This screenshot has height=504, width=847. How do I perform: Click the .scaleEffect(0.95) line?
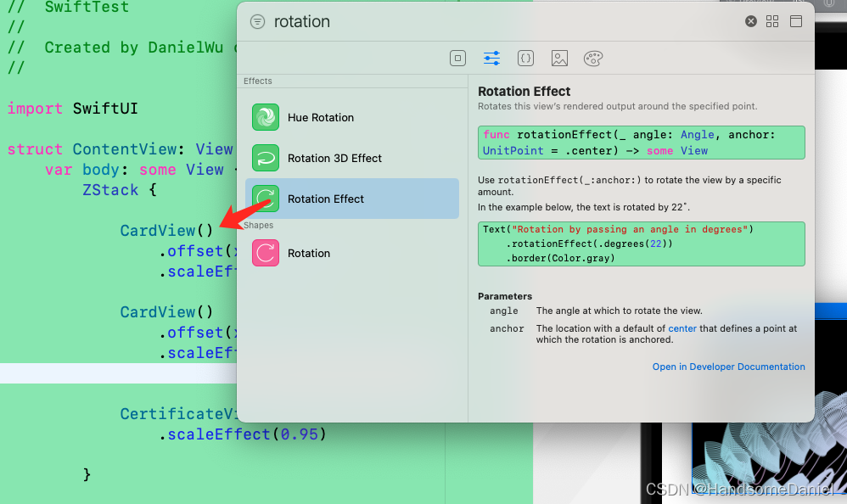pyautogui.click(x=242, y=434)
